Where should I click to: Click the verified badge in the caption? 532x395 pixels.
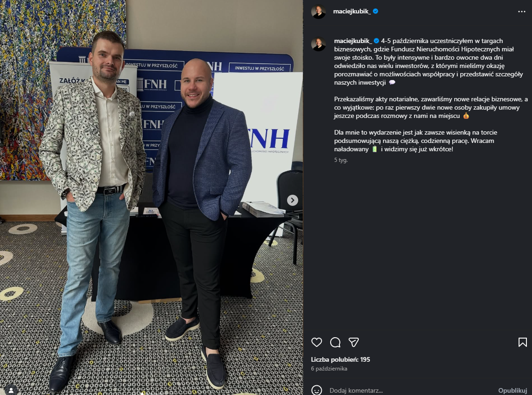[376, 41]
